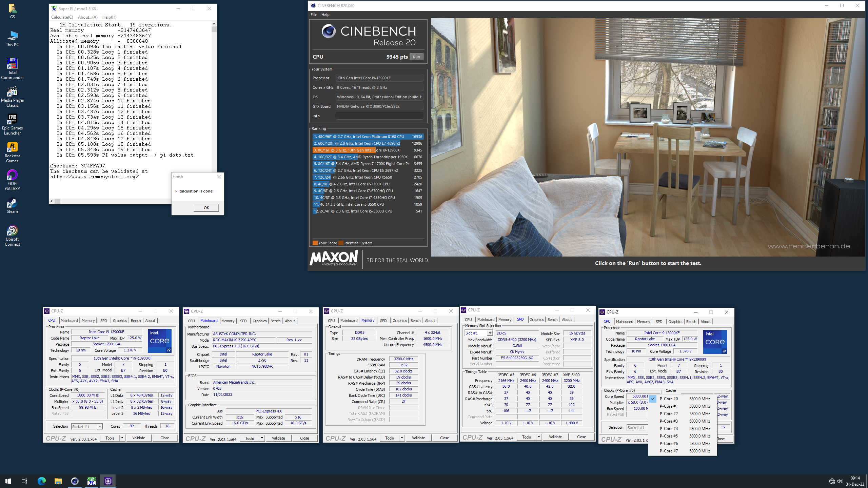Select P-Core #0 in core clock menu
Image resolution: width=868 pixels, height=488 pixels.
682,399
